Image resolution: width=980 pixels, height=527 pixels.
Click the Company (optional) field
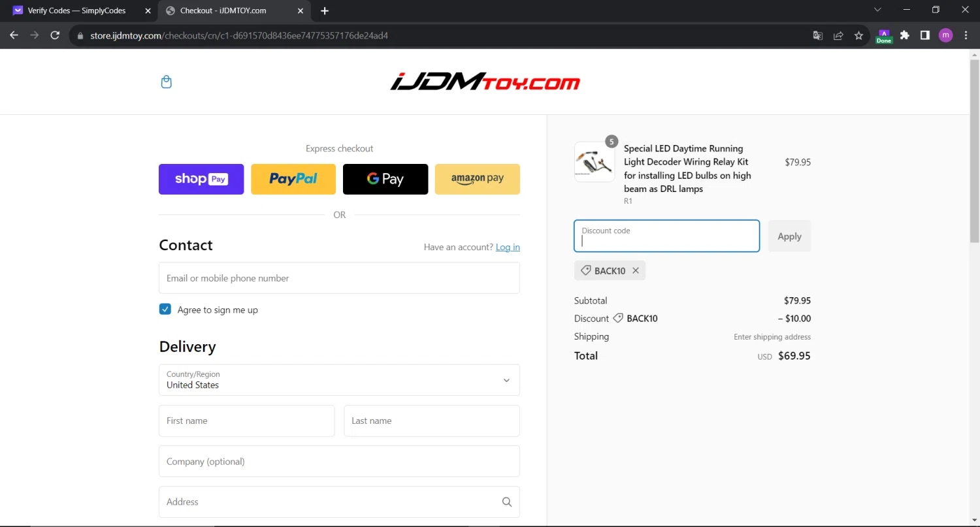pyautogui.click(x=339, y=461)
